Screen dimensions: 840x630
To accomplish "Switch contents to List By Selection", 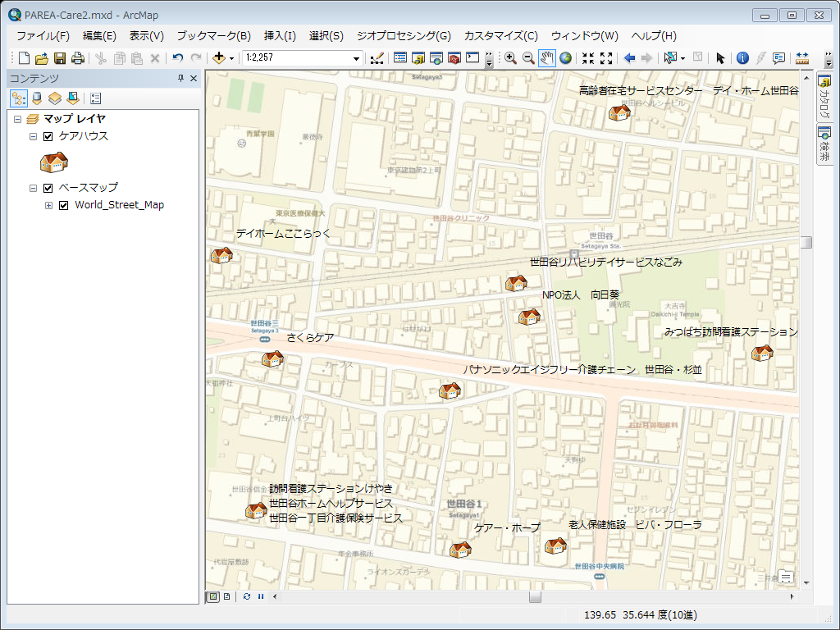I will coord(73,98).
